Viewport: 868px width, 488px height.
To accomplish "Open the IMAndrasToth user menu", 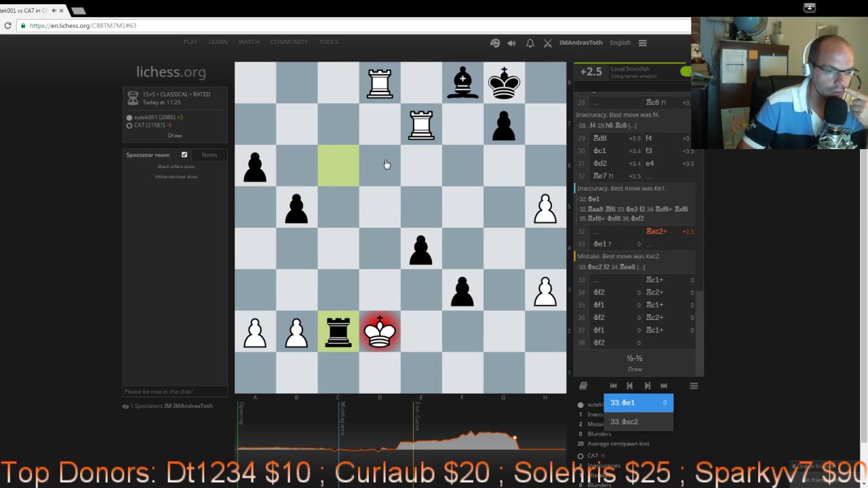I will 580,43.
